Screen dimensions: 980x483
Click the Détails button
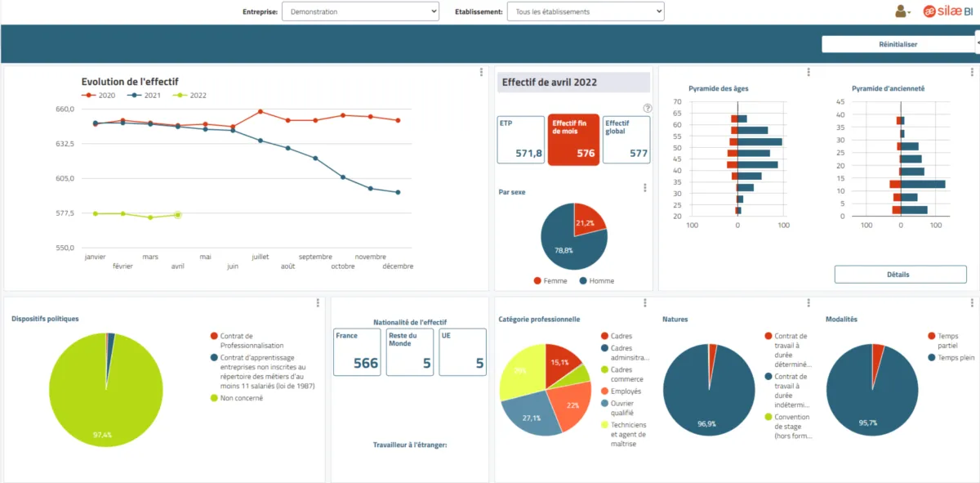(900, 275)
